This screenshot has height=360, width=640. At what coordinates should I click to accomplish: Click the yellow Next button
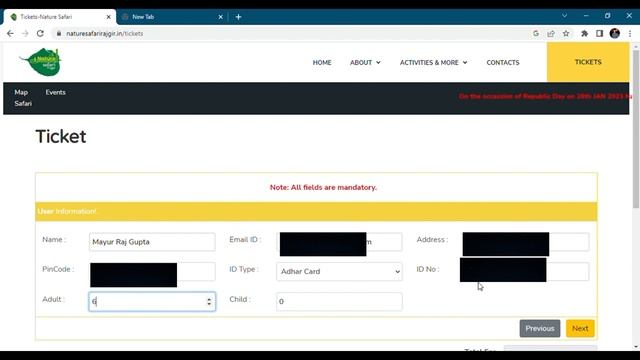tap(580, 329)
